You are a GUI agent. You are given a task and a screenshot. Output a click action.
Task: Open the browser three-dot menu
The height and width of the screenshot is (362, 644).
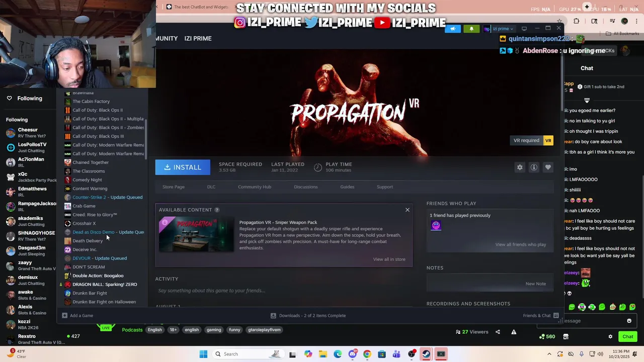[x=636, y=21]
